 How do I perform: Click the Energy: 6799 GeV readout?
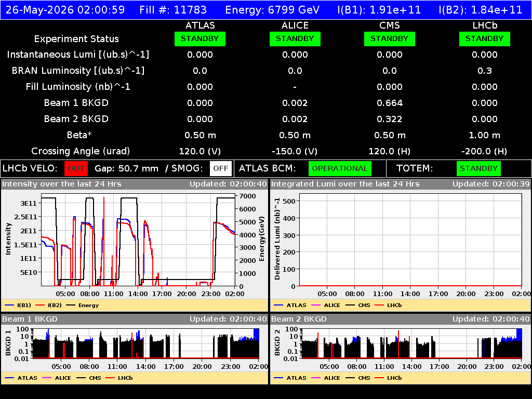click(x=272, y=10)
